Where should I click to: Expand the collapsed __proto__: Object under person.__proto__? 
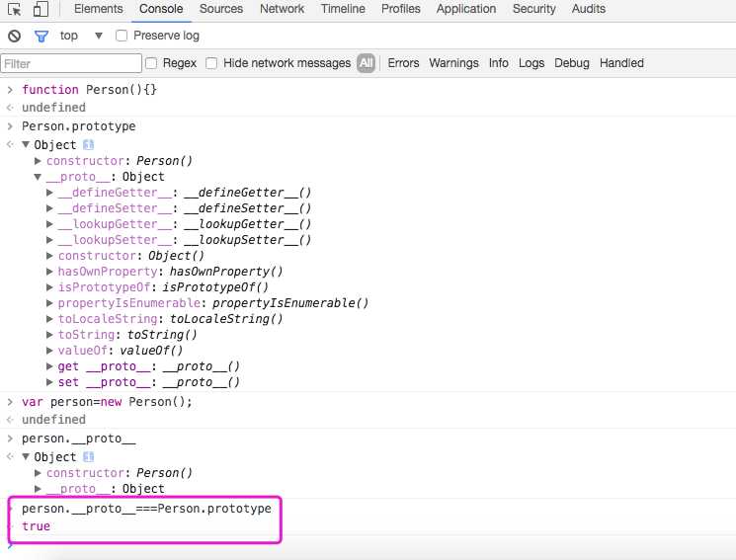pyautogui.click(x=38, y=489)
